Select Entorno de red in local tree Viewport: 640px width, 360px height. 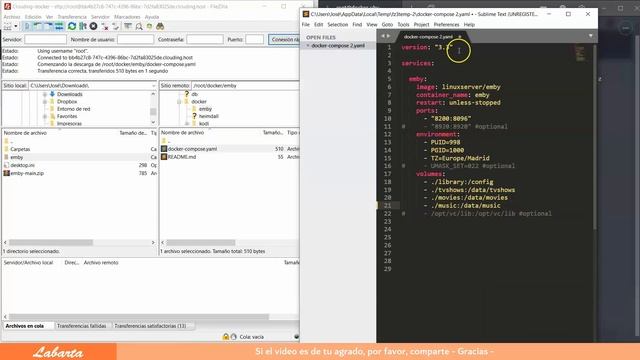click(73, 109)
